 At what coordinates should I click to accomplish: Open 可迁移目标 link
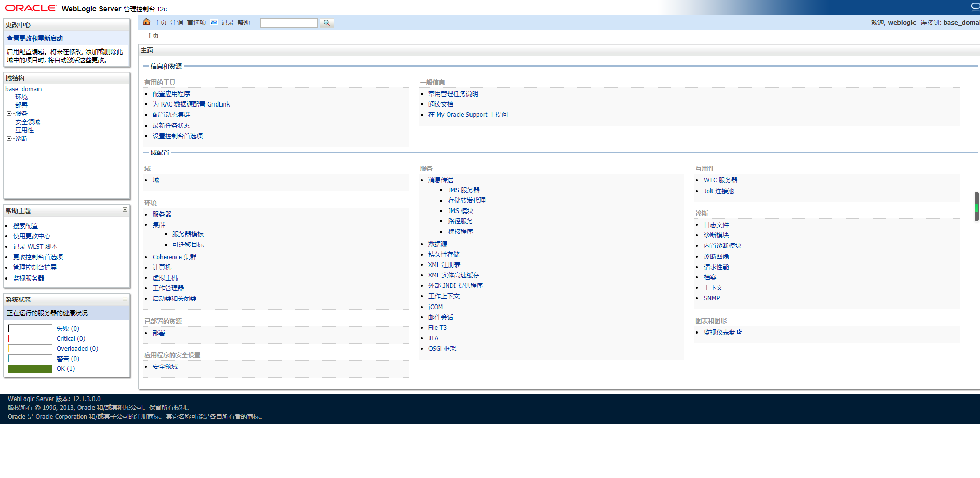coord(188,245)
